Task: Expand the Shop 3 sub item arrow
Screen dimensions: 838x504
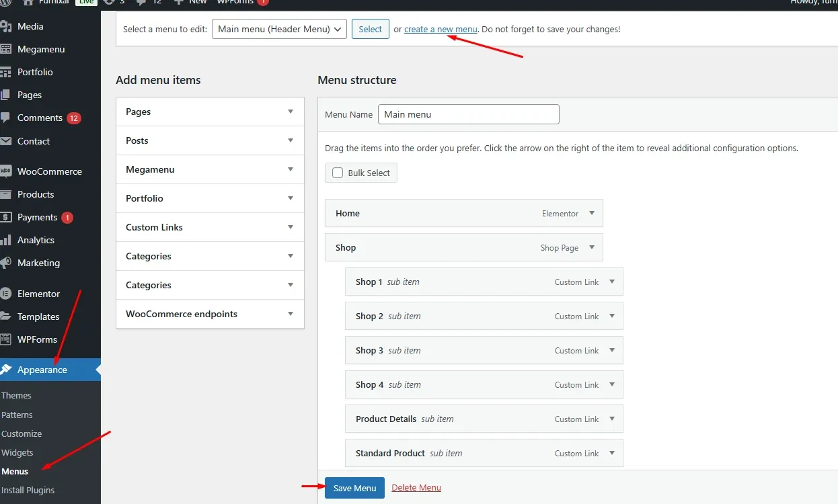Action: point(612,350)
